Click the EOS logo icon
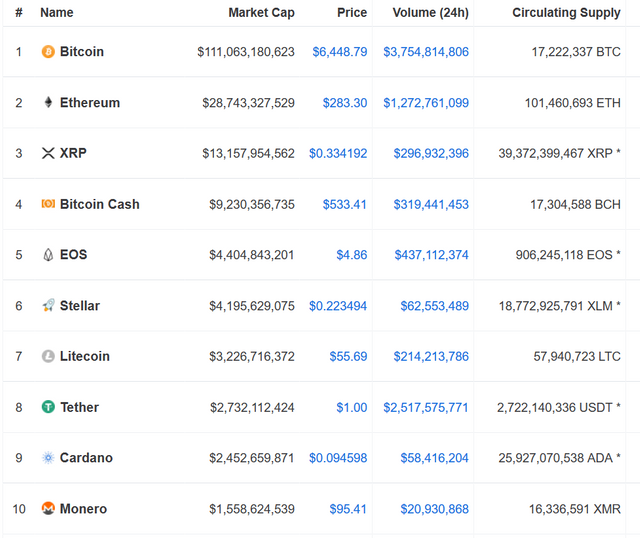This screenshot has width=640, height=538. click(48, 255)
